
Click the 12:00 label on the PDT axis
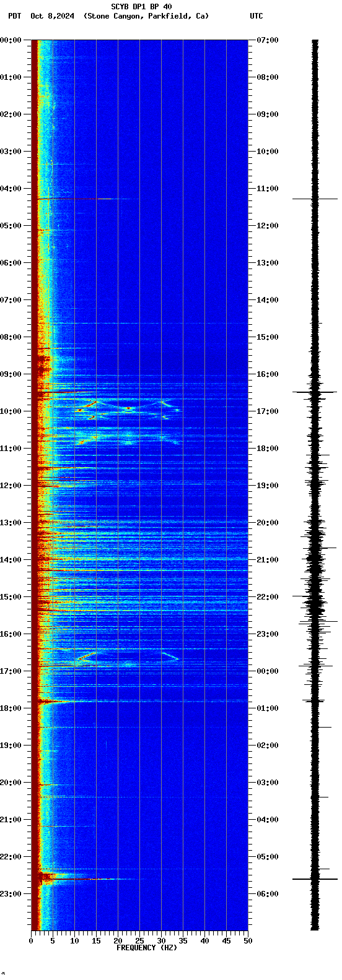11,486
